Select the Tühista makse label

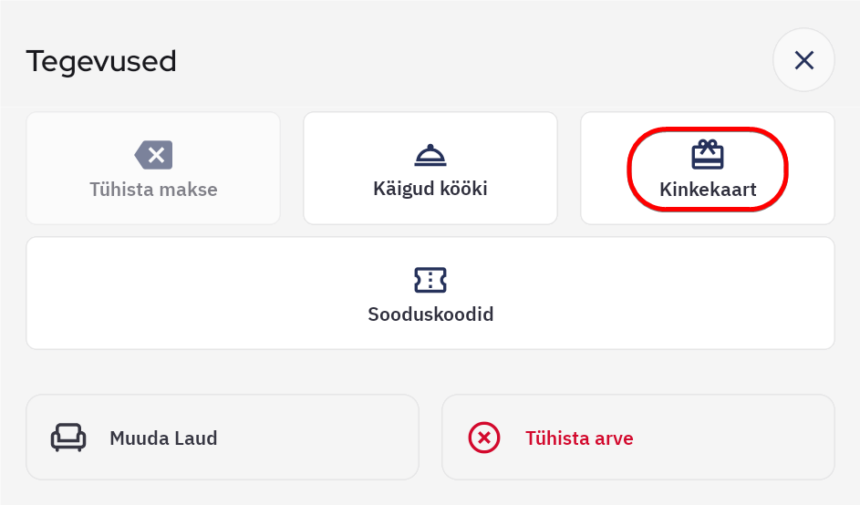point(153,189)
